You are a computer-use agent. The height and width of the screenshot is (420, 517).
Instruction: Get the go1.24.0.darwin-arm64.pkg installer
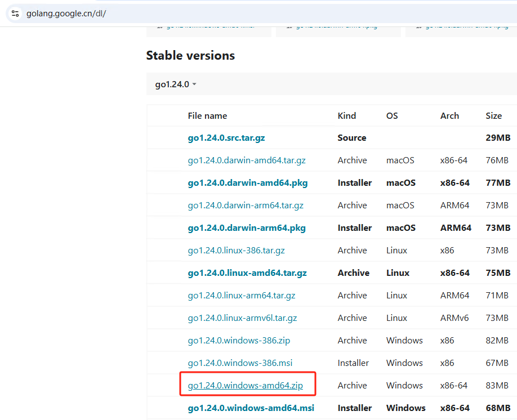(247, 228)
